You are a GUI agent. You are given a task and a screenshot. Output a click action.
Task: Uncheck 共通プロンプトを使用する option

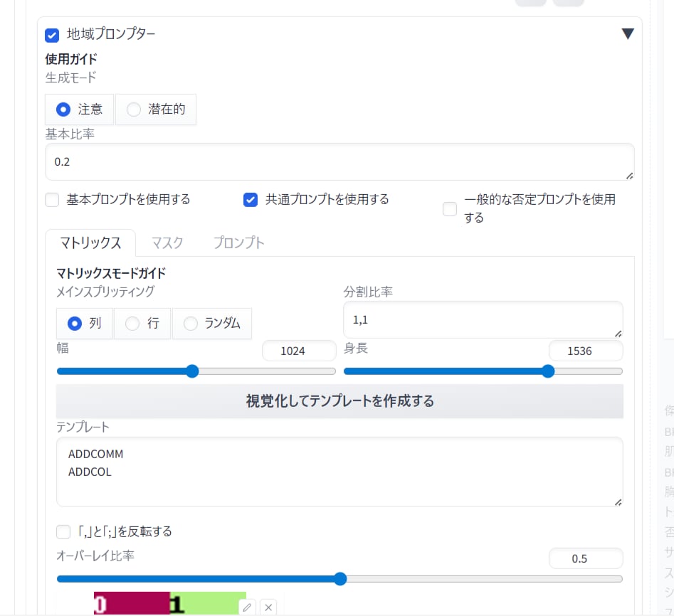pyautogui.click(x=250, y=200)
